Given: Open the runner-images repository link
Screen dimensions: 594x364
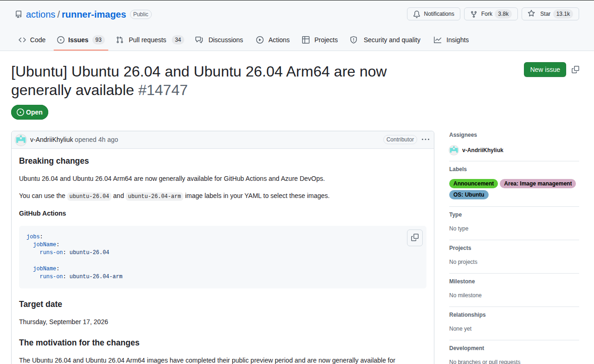Looking at the screenshot, I should pos(94,14).
